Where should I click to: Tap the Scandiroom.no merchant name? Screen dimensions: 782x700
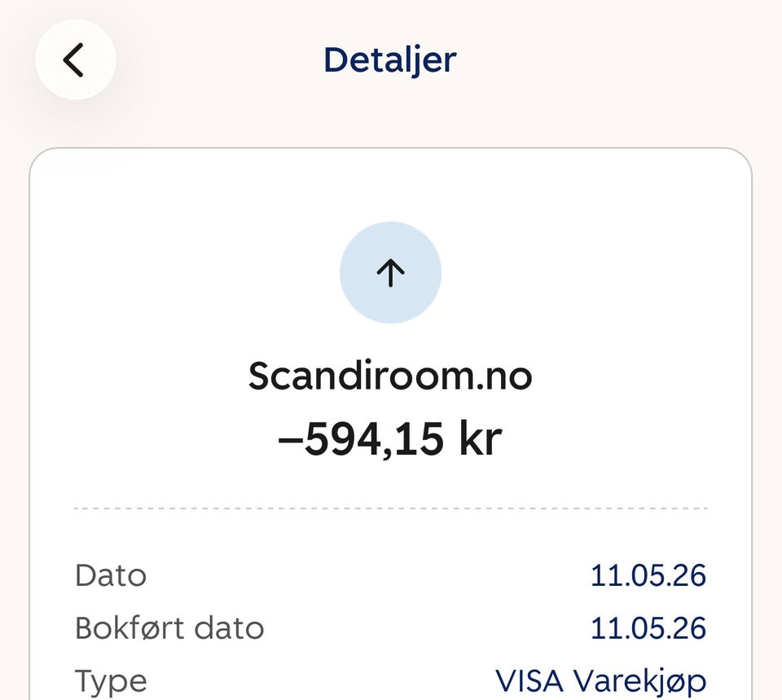click(390, 376)
